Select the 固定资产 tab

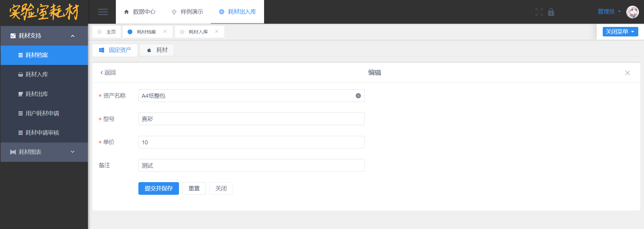(115, 50)
